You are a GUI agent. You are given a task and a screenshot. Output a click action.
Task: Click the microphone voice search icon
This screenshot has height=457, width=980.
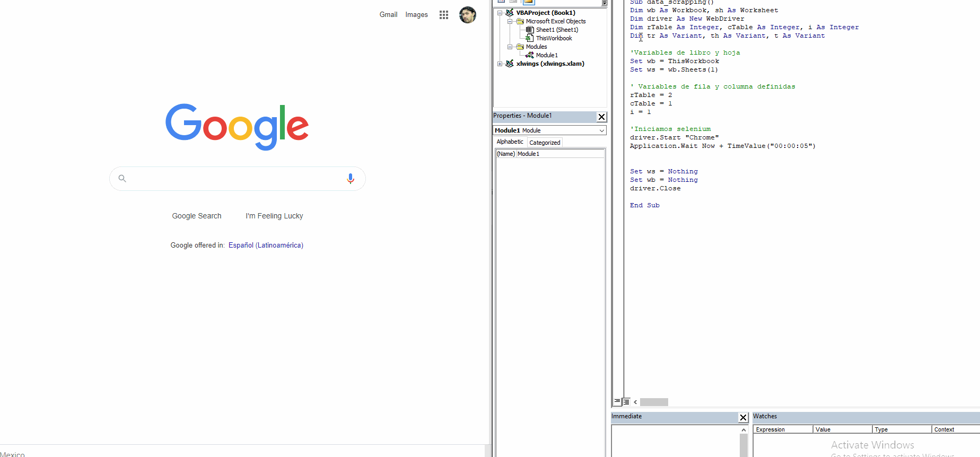(x=351, y=179)
